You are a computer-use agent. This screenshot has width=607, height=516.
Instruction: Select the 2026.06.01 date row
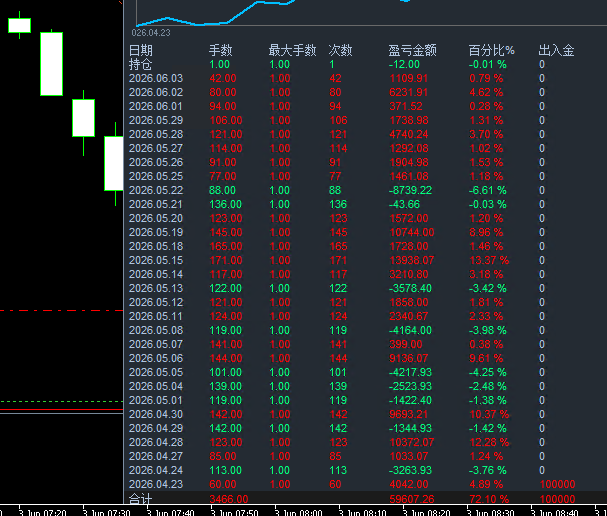click(156, 106)
